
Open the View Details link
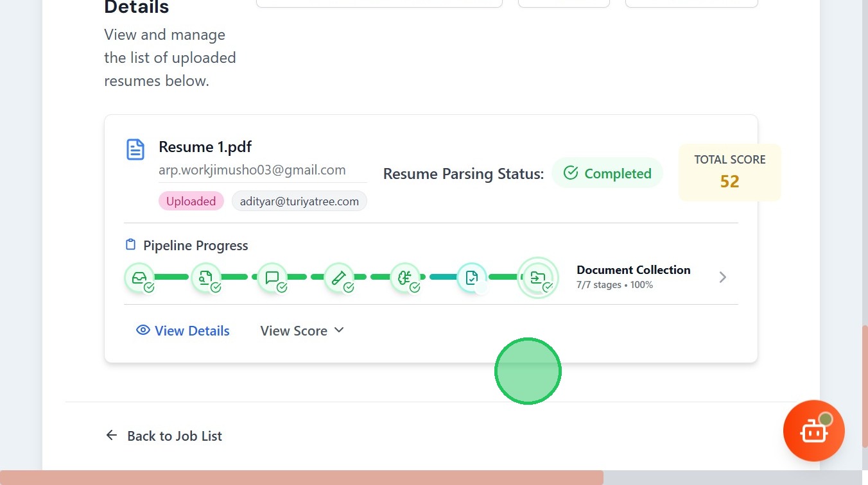pyautogui.click(x=191, y=330)
